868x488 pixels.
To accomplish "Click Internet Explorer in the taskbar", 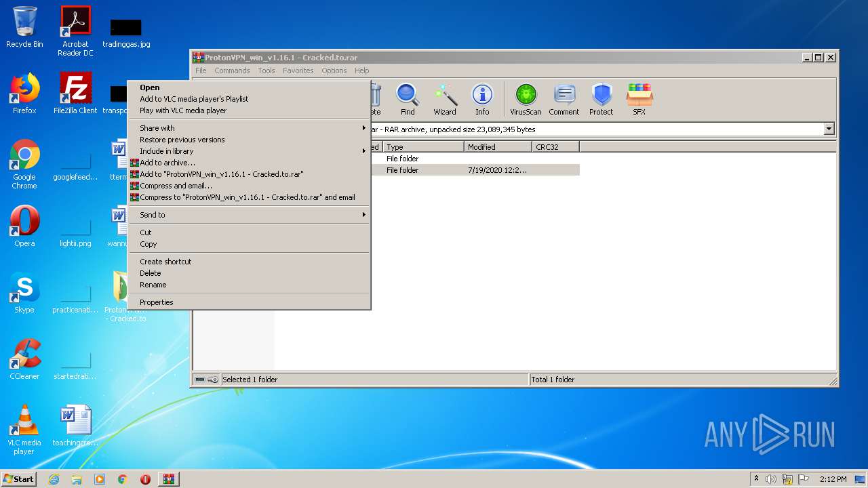I will pyautogui.click(x=54, y=479).
